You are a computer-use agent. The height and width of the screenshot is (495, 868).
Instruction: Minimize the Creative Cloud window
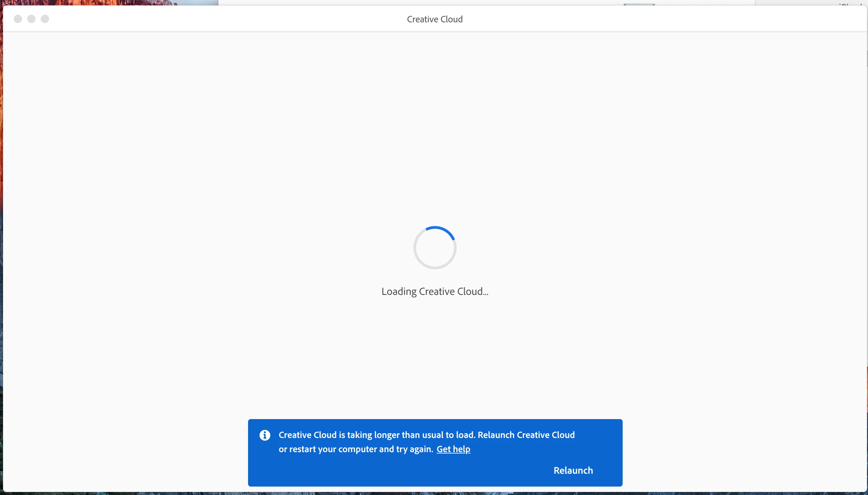(x=31, y=19)
